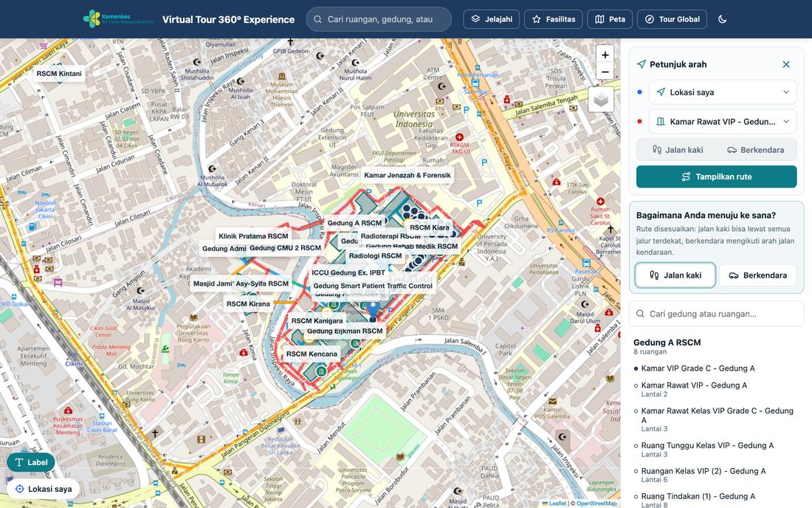Choose Berkendara in the 'Bagaimana Anda menuju' card

coord(758,275)
